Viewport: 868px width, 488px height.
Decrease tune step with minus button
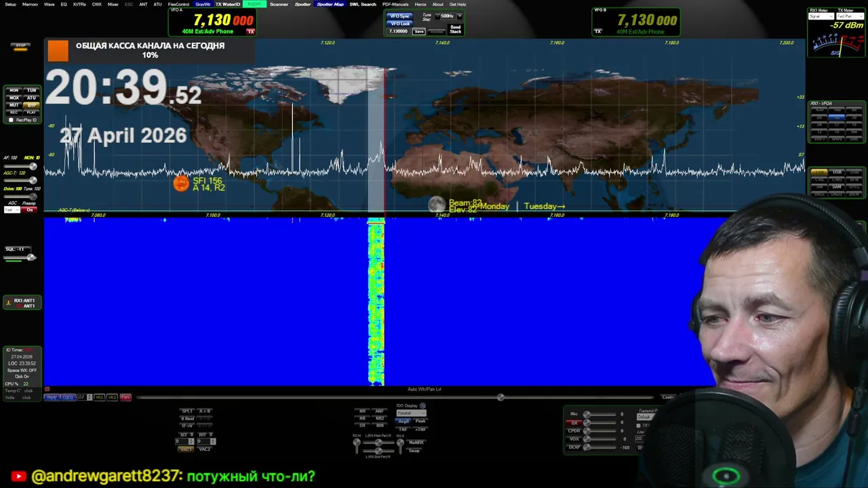pyautogui.click(x=437, y=16)
